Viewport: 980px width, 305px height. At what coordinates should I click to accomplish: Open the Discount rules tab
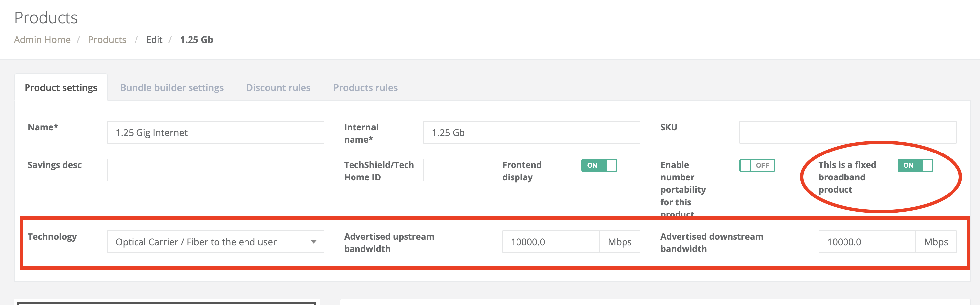(278, 88)
